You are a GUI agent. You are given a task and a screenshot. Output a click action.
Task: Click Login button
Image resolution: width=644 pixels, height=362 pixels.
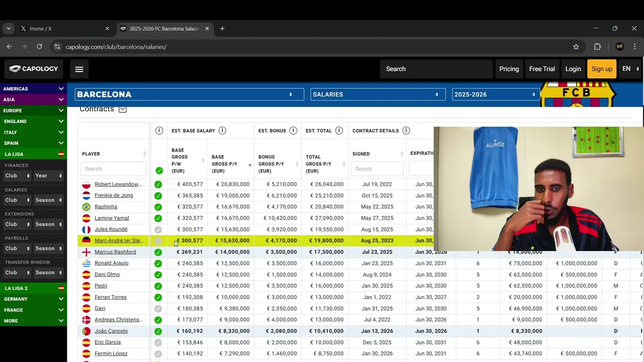tap(573, 69)
